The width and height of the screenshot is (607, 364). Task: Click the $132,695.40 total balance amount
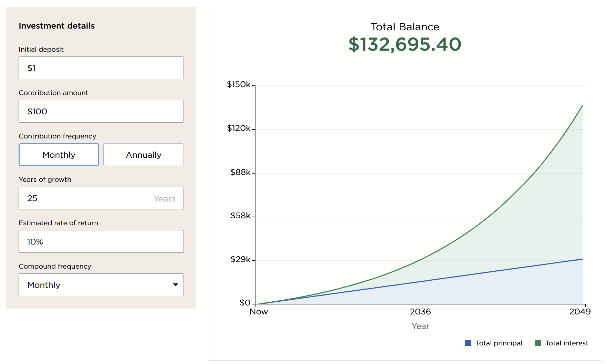[405, 44]
